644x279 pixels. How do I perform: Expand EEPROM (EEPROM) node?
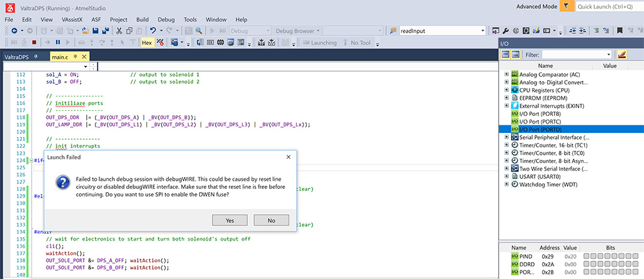tap(506, 98)
